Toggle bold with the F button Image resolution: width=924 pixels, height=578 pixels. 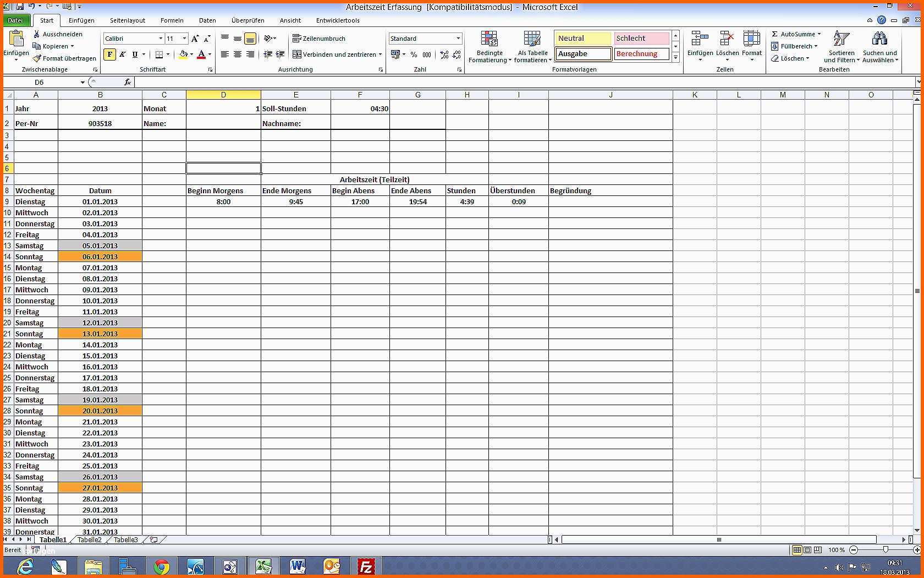110,54
